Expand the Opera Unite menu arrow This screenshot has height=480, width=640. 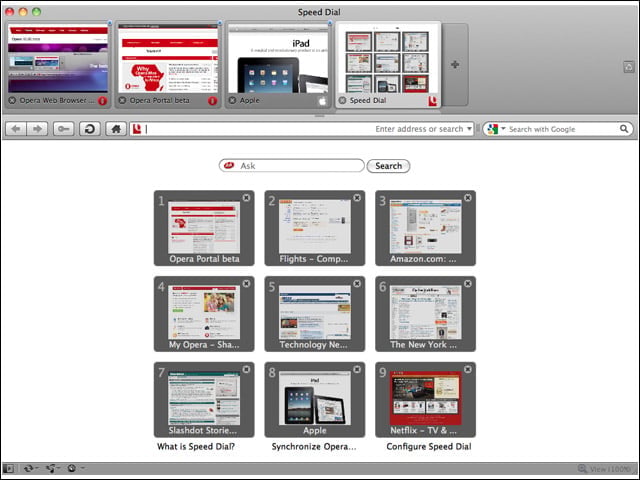tap(59, 468)
